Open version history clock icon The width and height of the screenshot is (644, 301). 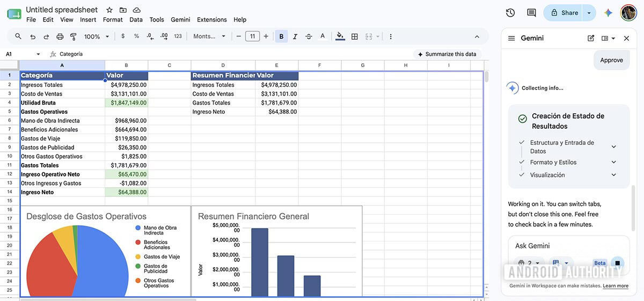(x=510, y=13)
